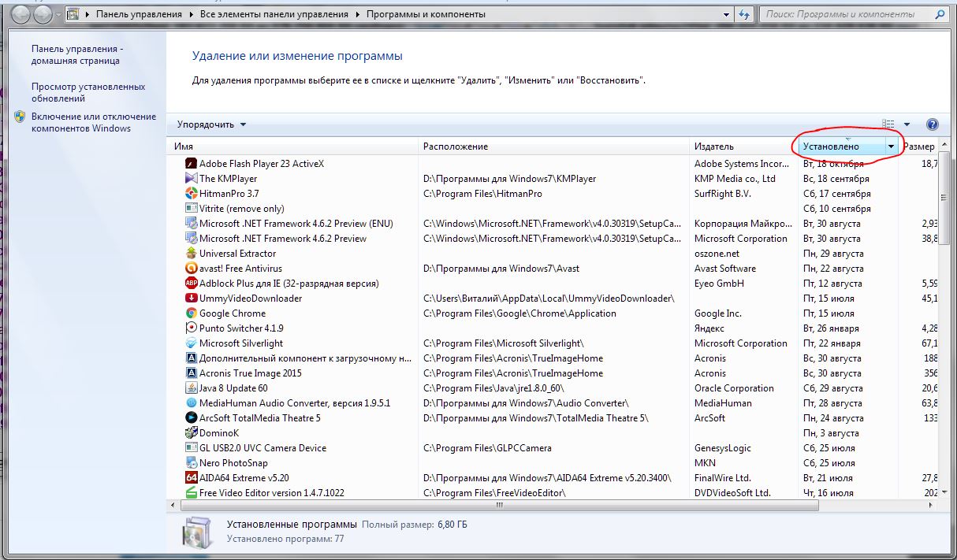
Task: Click the Яндекс publisher cell
Action: (709, 328)
